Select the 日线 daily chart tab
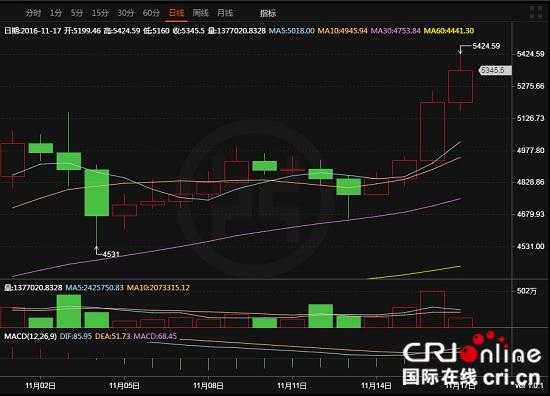550x396 pixels. point(176,13)
